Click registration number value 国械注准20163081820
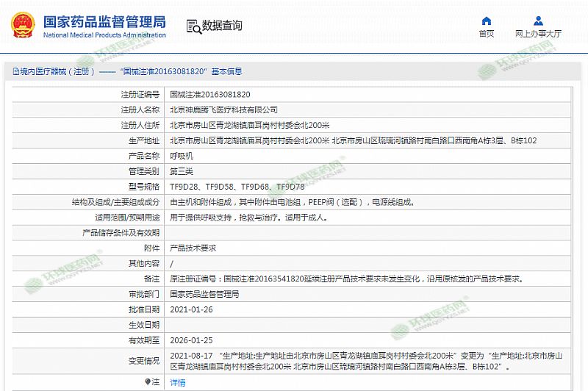This screenshot has width=588, height=391. 210,94
